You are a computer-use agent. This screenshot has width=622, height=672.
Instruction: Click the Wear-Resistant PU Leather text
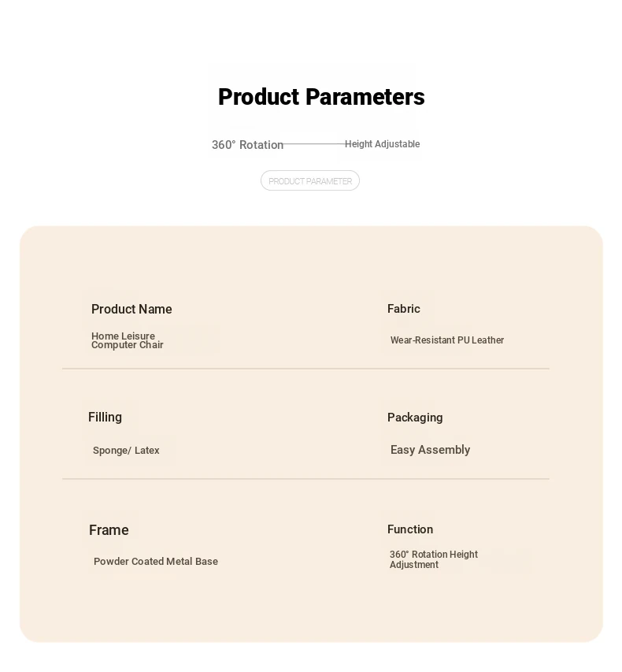pyautogui.click(x=446, y=340)
